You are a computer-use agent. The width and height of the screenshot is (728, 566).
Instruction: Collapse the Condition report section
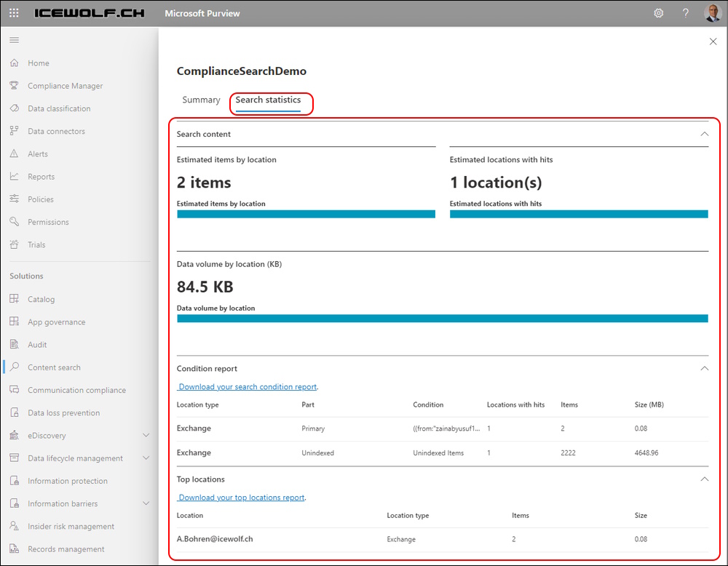click(x=704, y=369)
